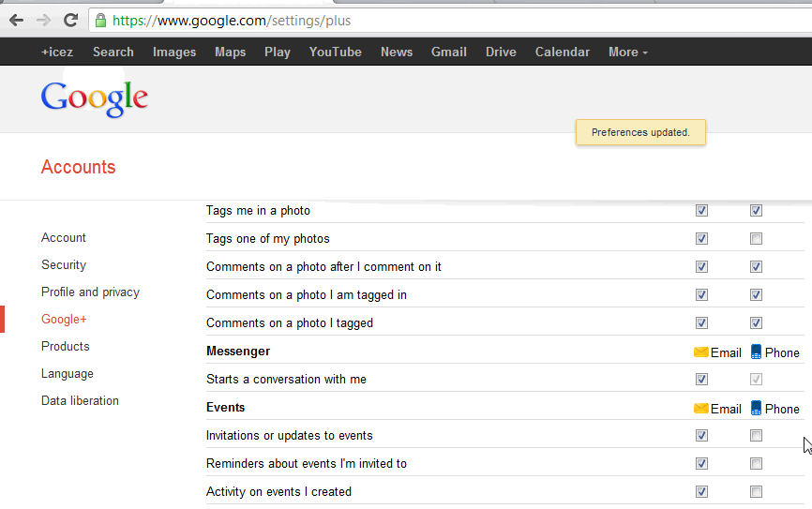Click the Events Email envelope icon

point(700,409)
